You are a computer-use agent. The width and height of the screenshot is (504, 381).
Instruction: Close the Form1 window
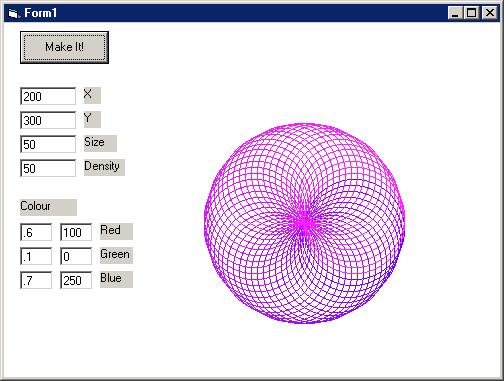(x=489, y=13)
